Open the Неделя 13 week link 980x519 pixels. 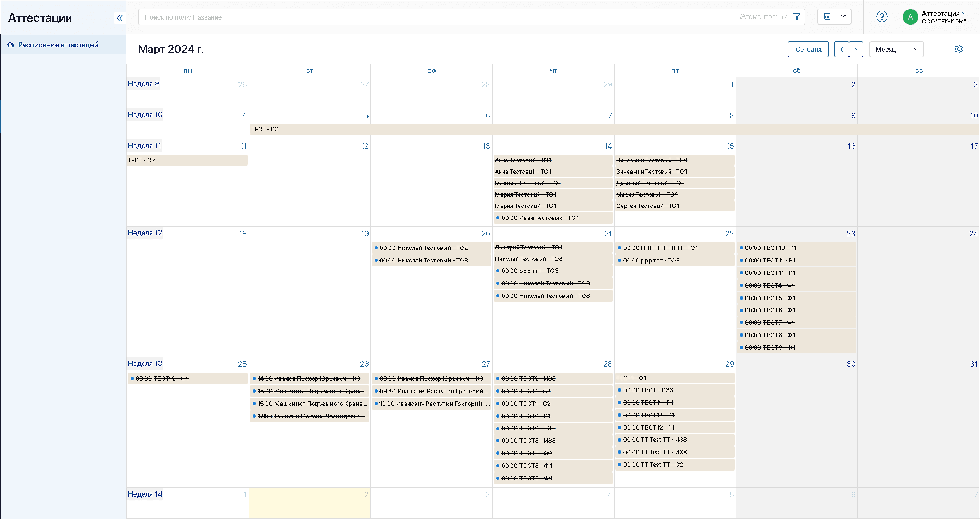(x=145, y=364)
